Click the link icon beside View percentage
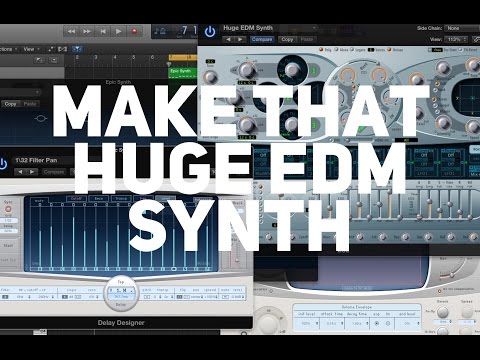 476,39
